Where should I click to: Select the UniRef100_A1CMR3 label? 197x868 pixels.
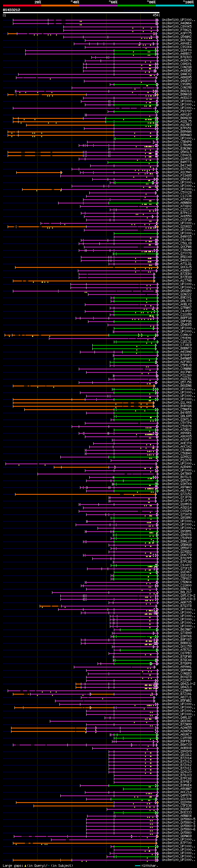coord(176,125)
